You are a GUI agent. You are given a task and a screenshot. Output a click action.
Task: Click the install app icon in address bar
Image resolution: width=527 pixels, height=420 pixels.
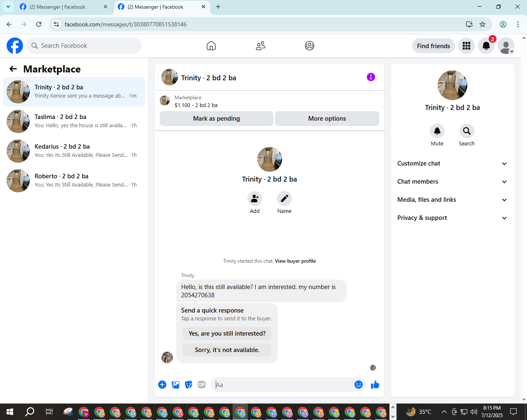469,24
